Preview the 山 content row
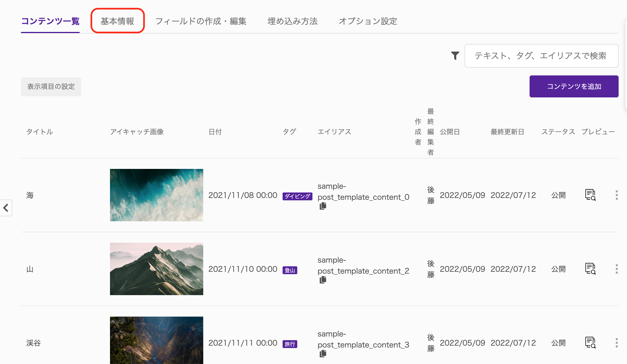627x364 pixels. coord(590,269)
